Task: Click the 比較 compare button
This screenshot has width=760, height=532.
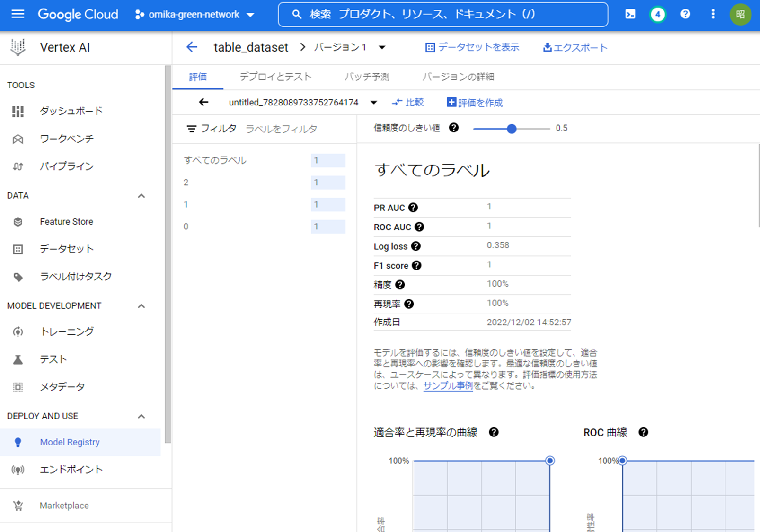Action: [x=407, y=103]
